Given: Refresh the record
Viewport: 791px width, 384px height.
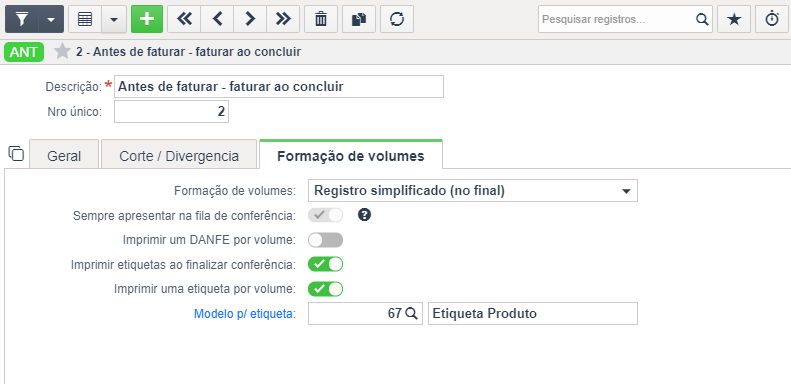Looking at the screenshot, I should coord(397,19).
